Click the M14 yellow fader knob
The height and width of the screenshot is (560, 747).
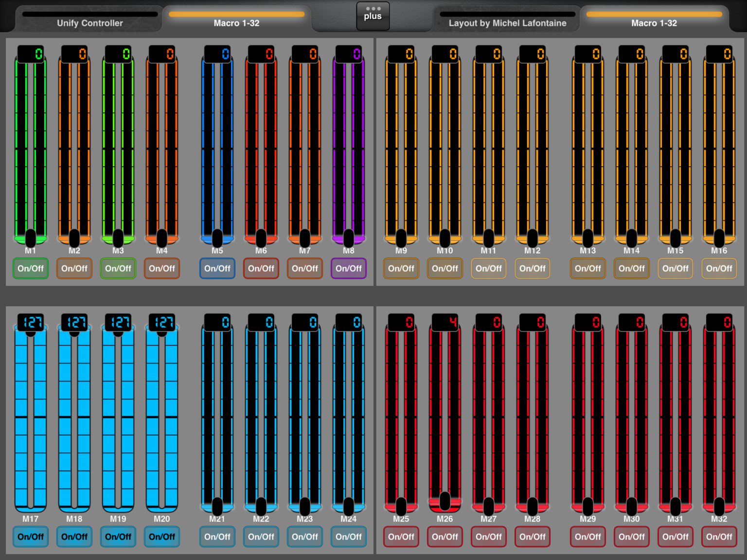632,238
